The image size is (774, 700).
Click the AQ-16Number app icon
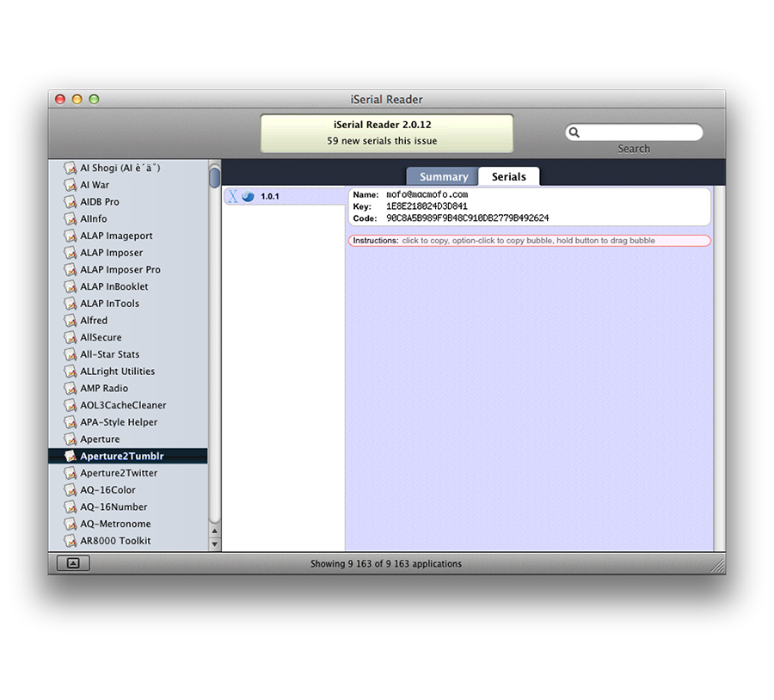tap(71, 507)
